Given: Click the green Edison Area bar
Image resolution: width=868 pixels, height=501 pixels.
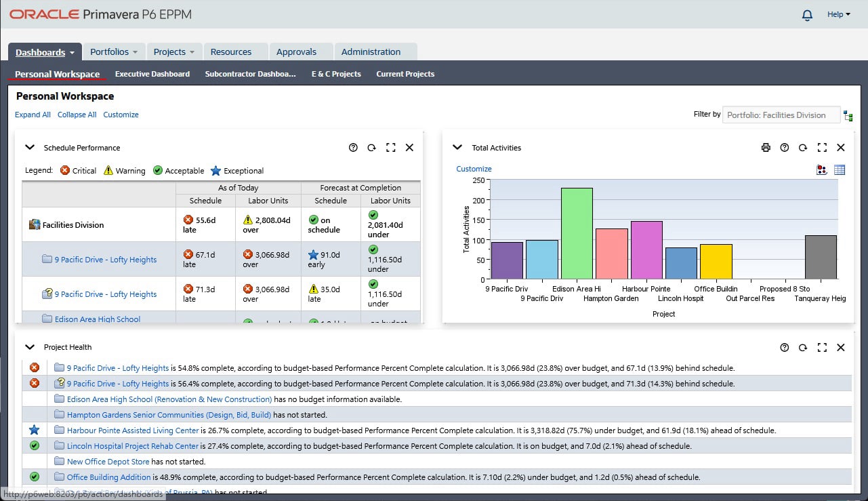Looking at the screenshot, I should point(577,233).
